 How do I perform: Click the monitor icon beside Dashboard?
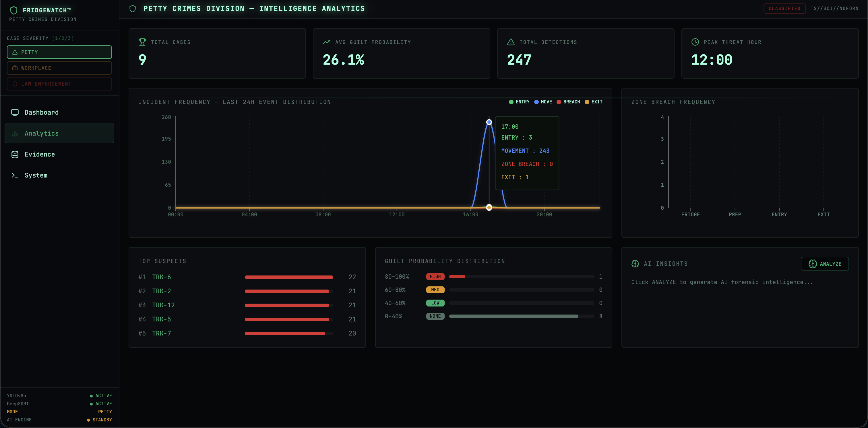tap(15, 112)
